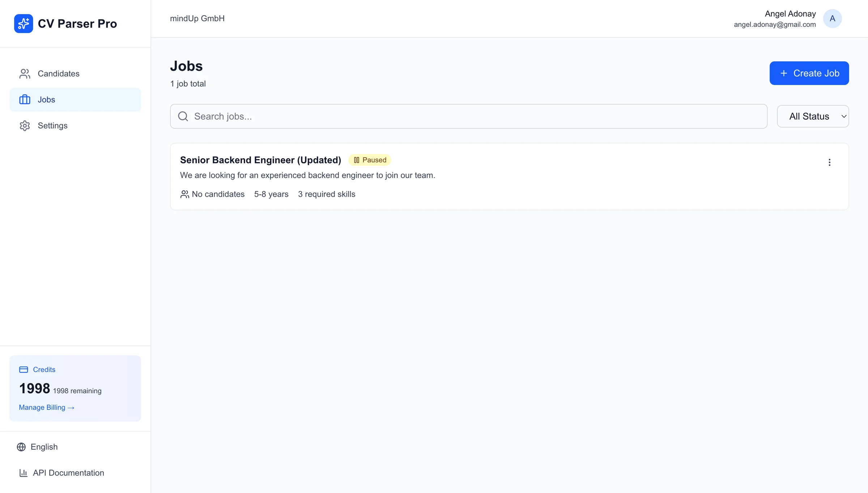Click the Create Job button

click(x=809, y=73)
